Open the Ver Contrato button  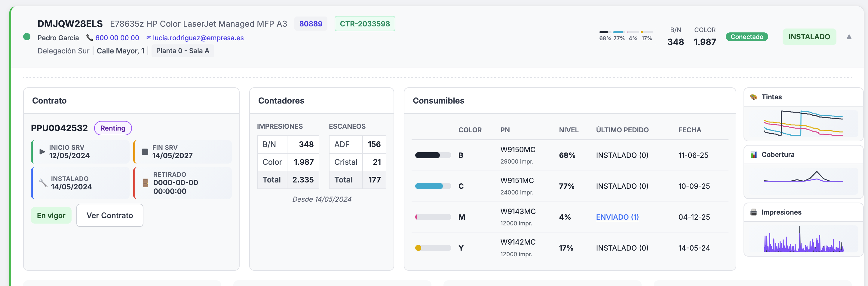click(x=109, y=215)
